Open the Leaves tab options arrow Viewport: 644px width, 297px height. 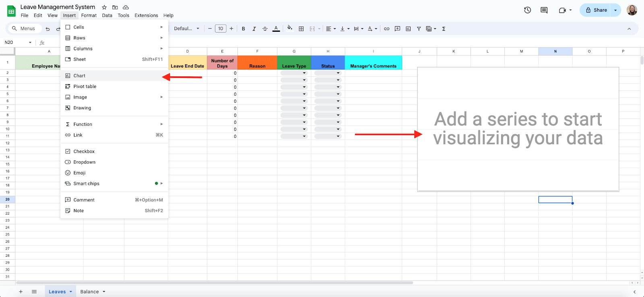[70, 292]
